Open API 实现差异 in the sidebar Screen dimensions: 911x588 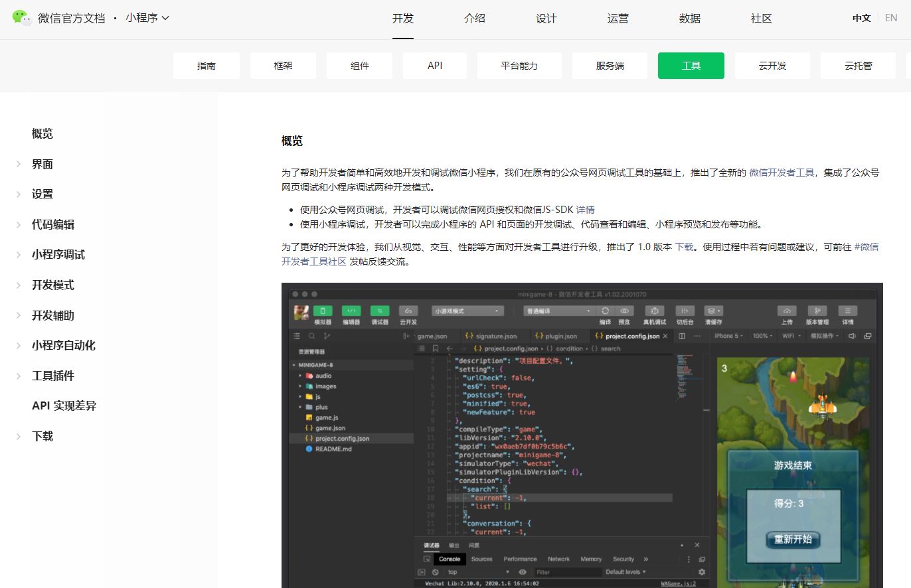64,405
